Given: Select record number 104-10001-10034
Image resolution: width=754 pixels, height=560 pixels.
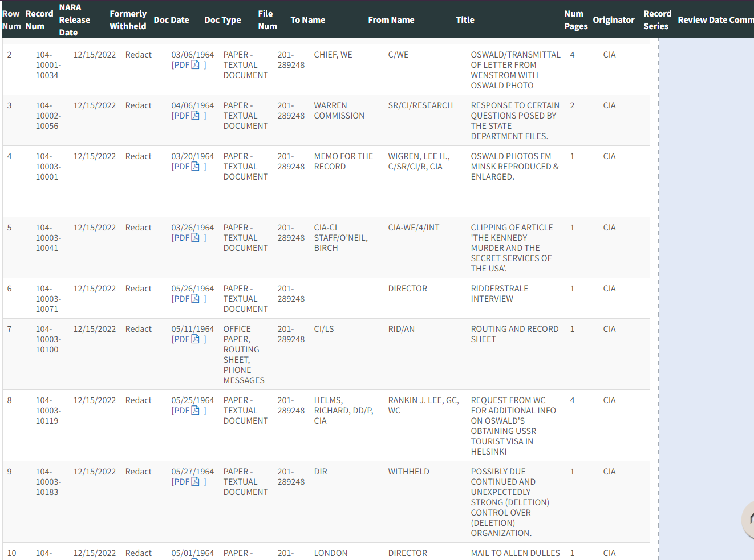Looking at the screenshot, I should pos(48,65).
